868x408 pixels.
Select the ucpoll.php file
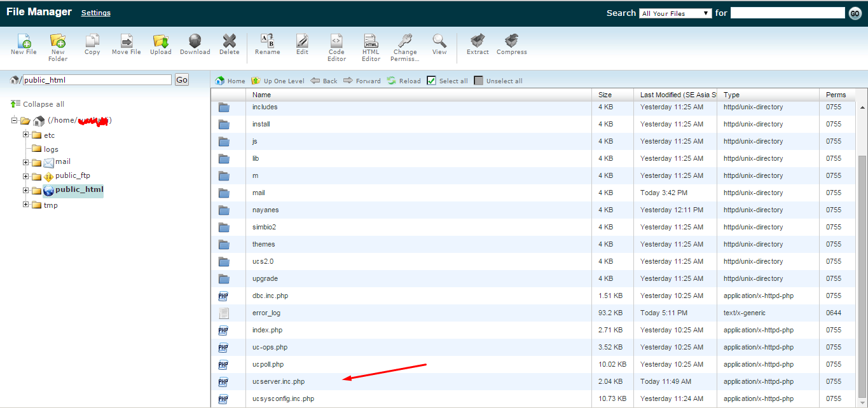point(534,364)
